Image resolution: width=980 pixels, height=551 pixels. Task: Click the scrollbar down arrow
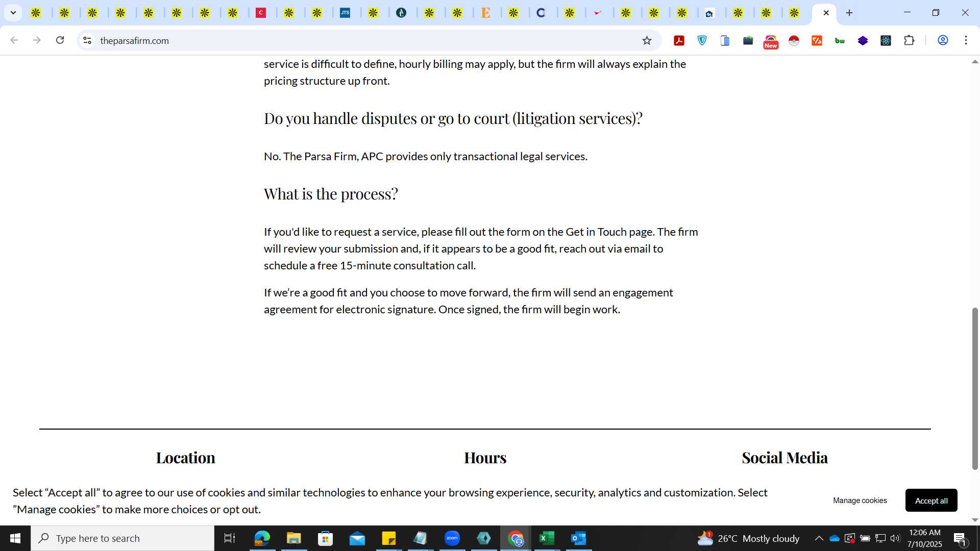(975, 520)
